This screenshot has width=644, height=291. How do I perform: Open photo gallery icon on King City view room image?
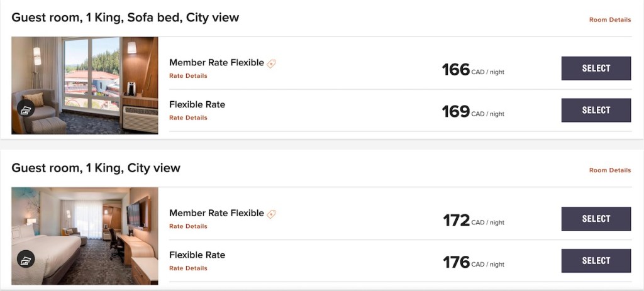26,259
